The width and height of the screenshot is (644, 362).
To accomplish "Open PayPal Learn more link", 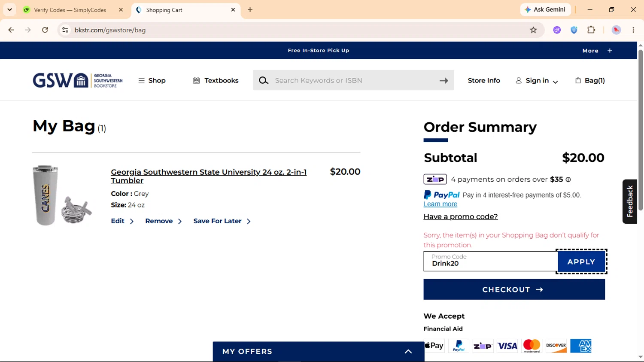I will click(440, 204).
